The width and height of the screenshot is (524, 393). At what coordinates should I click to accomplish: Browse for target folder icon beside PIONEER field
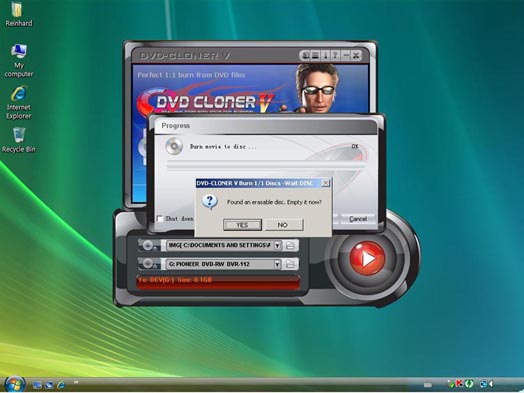click(x=290, y=264)
